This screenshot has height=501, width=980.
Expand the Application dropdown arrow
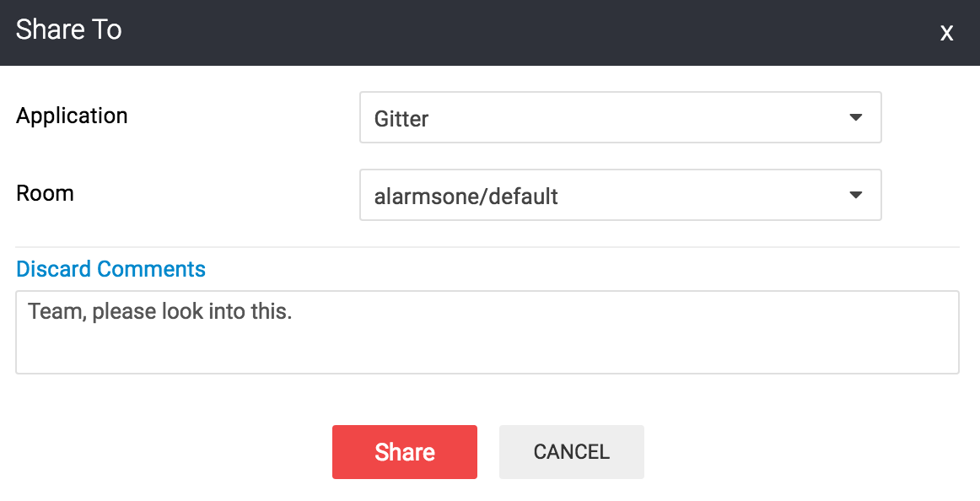tap(856, 117)
